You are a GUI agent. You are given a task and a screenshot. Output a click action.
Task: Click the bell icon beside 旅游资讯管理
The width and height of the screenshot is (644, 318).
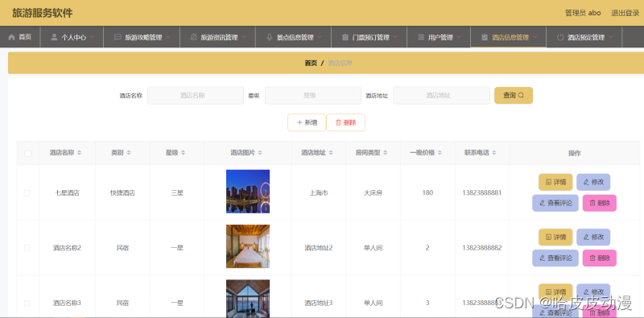point(193,37)
